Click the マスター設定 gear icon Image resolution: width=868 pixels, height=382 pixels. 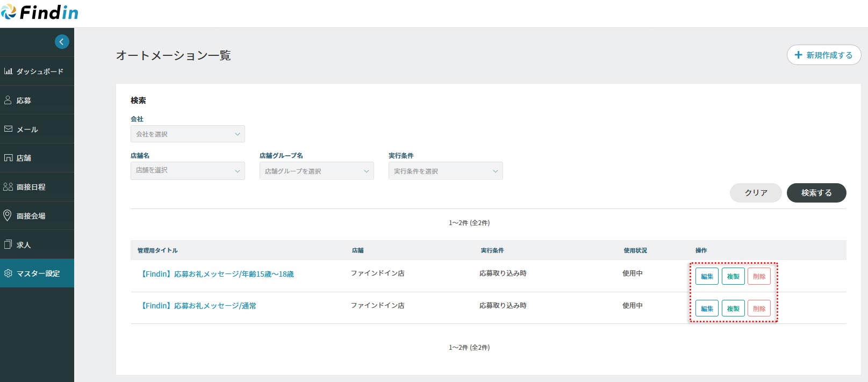tap(8, 273)
